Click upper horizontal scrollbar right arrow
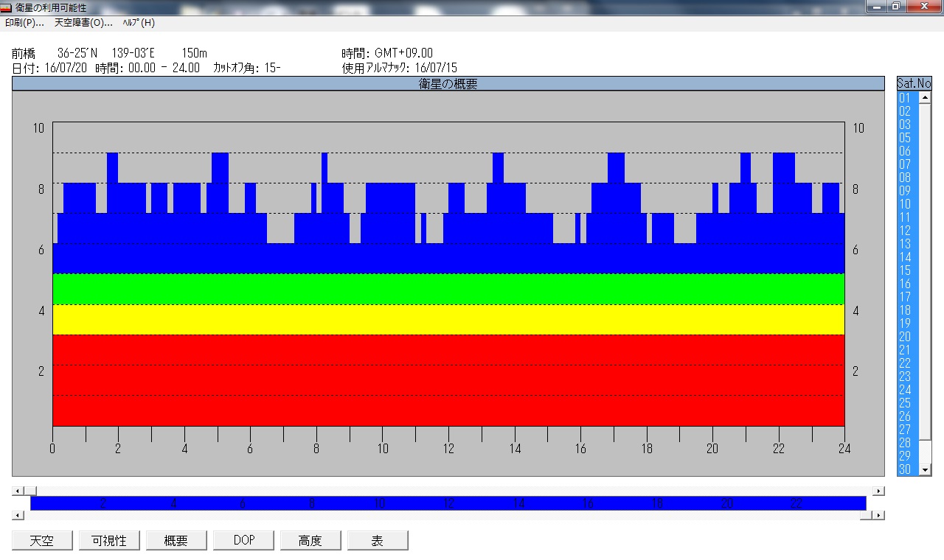Viewport: 944px width, 560px height. [x=878, y=491]
